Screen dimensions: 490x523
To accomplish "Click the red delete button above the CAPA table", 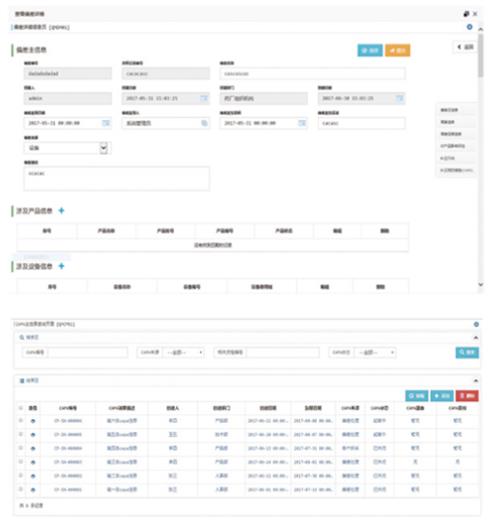I will pyautogui.click(x=467, y=396).
